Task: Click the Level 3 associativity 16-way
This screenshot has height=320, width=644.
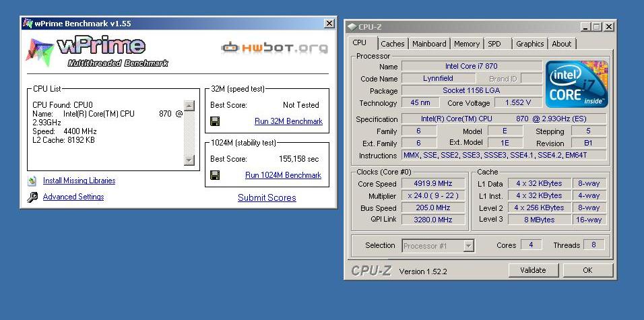Action: coord(589,220)
